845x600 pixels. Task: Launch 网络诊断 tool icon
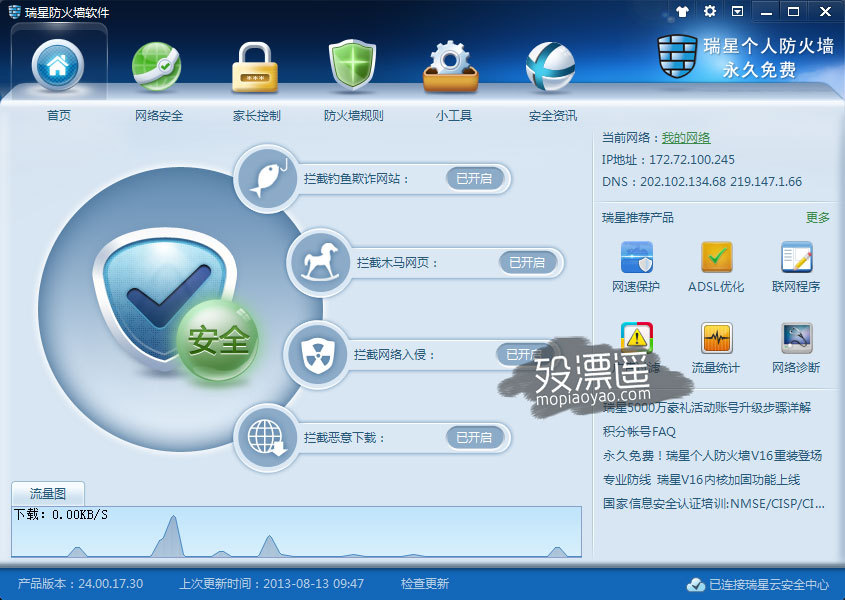pos(796,338)
